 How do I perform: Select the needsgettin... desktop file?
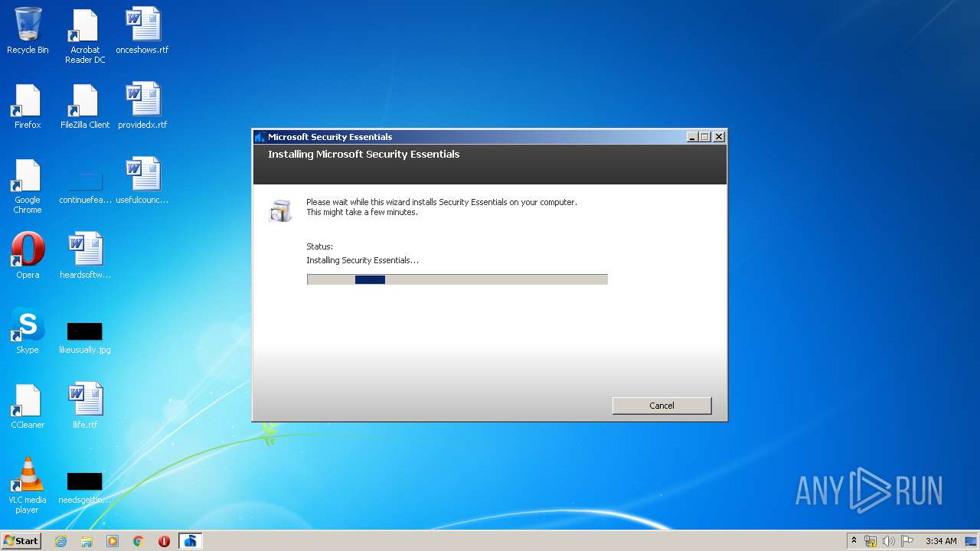pyautogui.click(x=85, y=487)
